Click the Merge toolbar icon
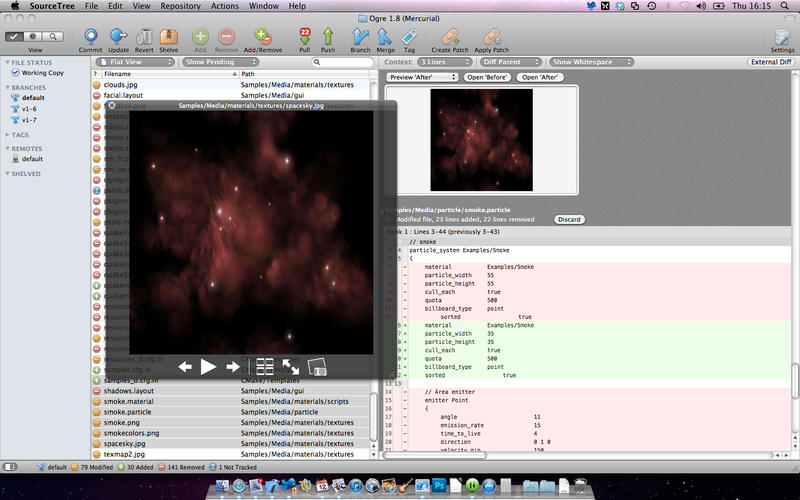Viewport: 800px width, 500px height. pyautogui.click(x=385, y=37)
